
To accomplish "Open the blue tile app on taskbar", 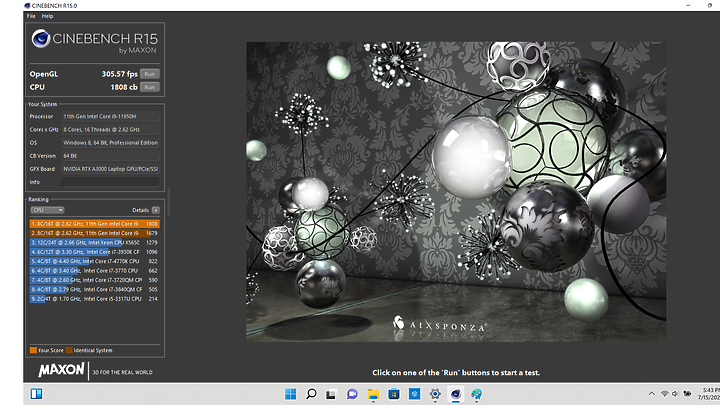I will tap(414, 394).
